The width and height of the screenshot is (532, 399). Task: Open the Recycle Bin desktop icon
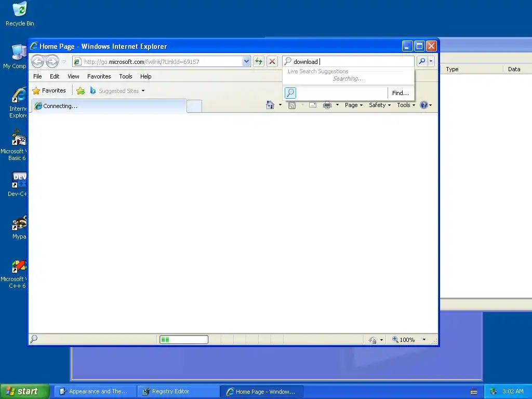[x=20, y=15]
